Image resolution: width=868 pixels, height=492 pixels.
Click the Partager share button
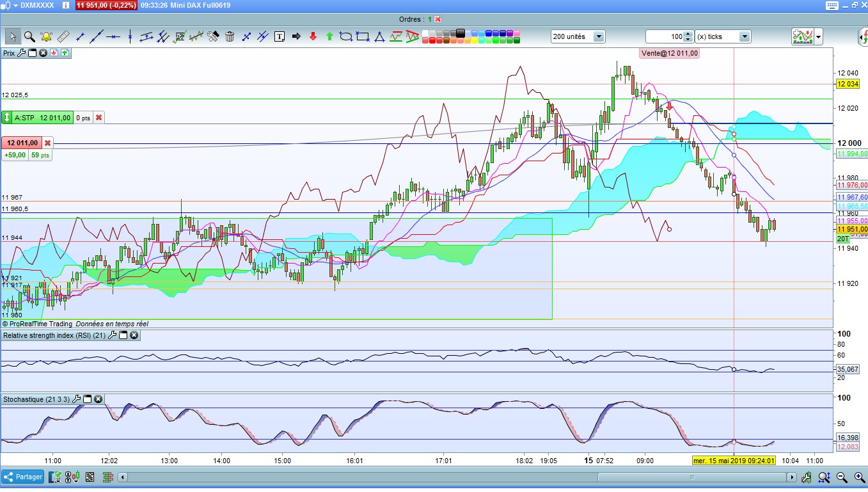[x=22, y=477]
